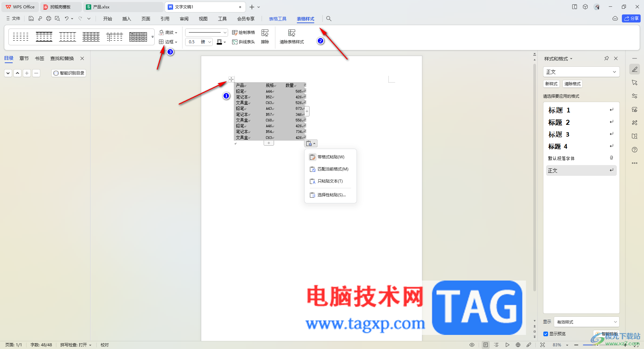This screenshot has width=644, height=349.
Task: Open the 0.5 line weight dropdown
Action: click(209, 42)
